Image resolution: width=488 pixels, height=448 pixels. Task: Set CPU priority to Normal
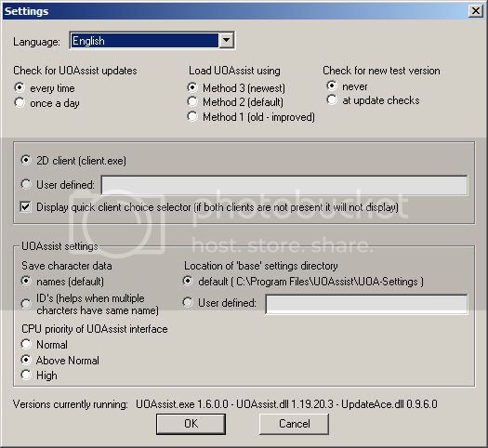(26, 344)
